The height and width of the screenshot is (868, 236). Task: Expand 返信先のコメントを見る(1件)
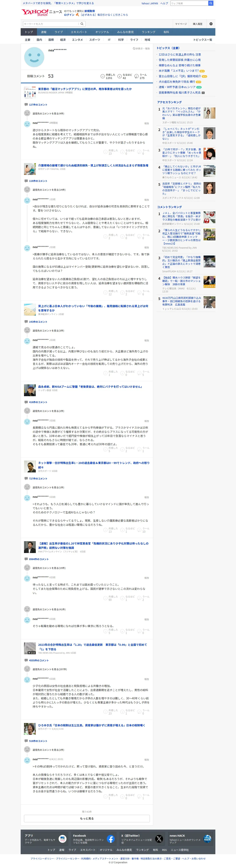point(48,487)
